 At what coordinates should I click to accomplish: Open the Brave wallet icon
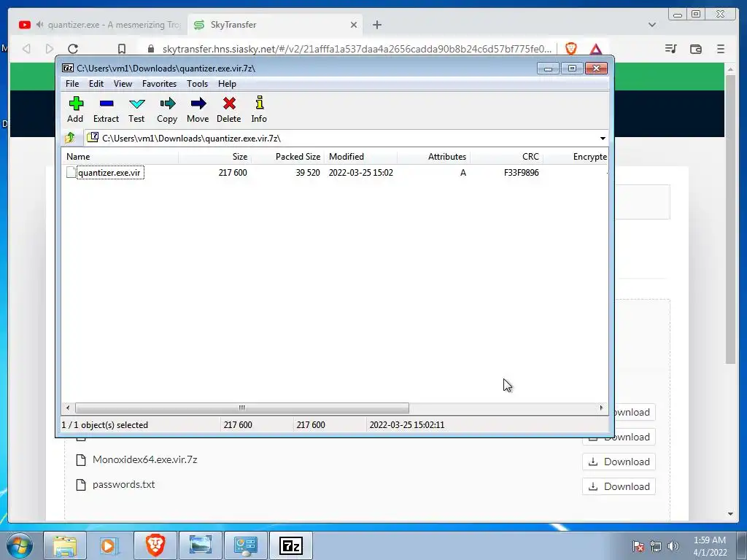[695, 49]
